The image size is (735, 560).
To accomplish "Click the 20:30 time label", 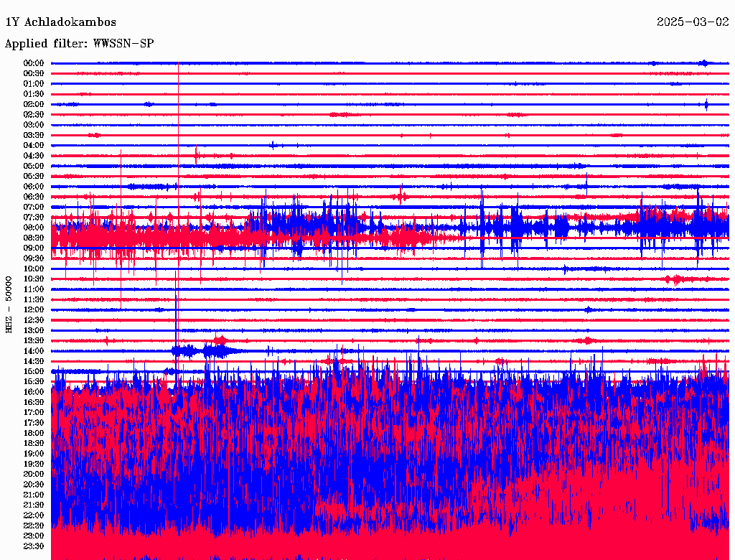I will (x=34, y=485).
